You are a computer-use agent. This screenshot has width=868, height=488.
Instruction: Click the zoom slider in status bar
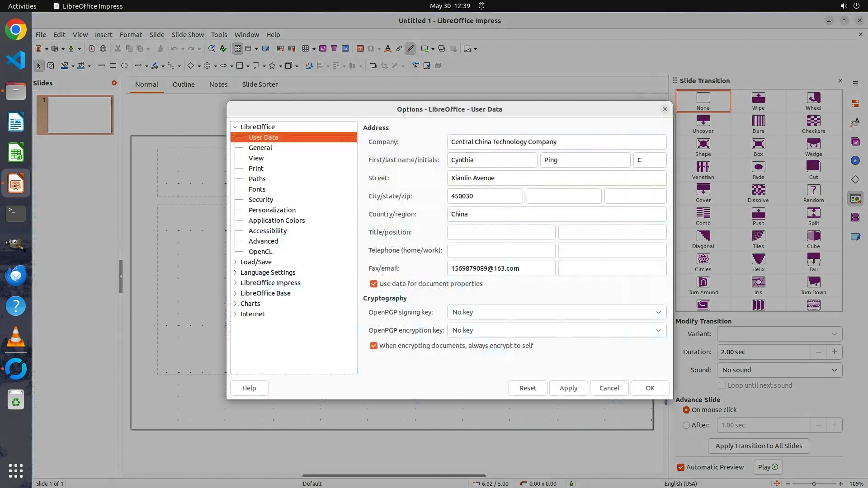(814, 483)
